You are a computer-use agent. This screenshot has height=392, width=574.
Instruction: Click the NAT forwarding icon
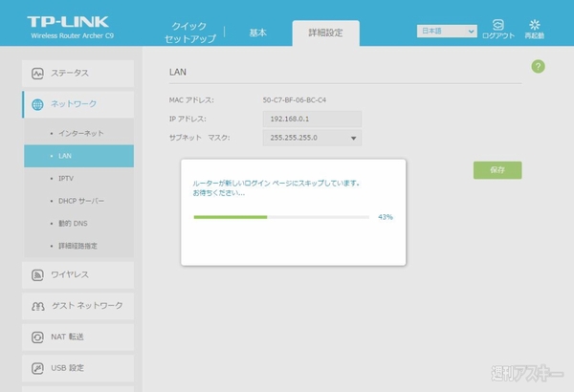pos(37,338)
